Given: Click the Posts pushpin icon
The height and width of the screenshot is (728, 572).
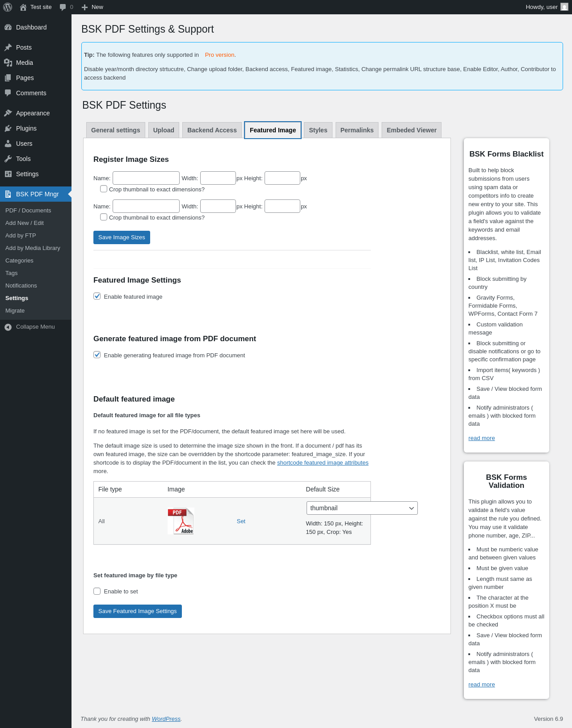Looking at the screenshot, I should point(8,47).
